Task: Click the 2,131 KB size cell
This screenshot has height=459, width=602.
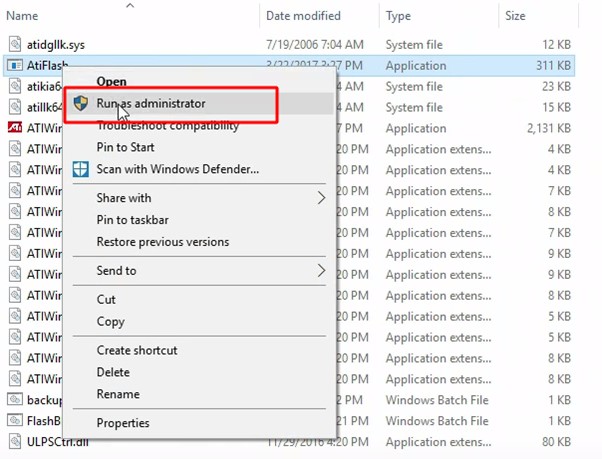Action: [x=549, y=128]
